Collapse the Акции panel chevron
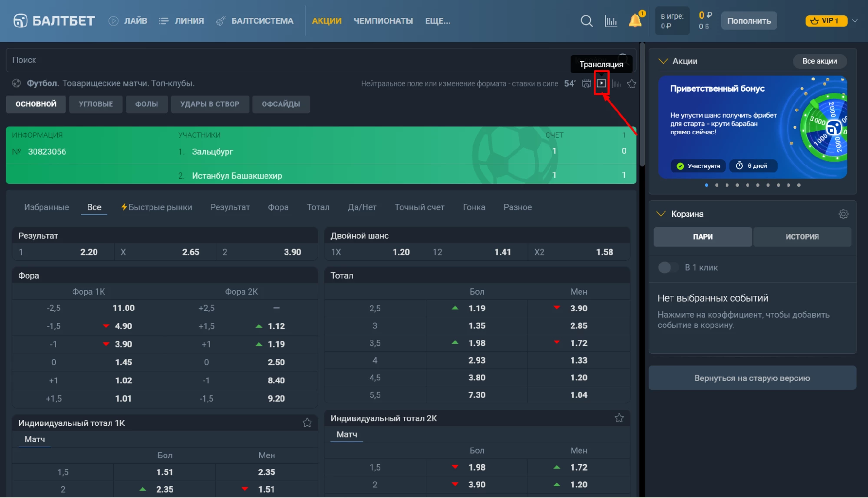 point(663,61)
